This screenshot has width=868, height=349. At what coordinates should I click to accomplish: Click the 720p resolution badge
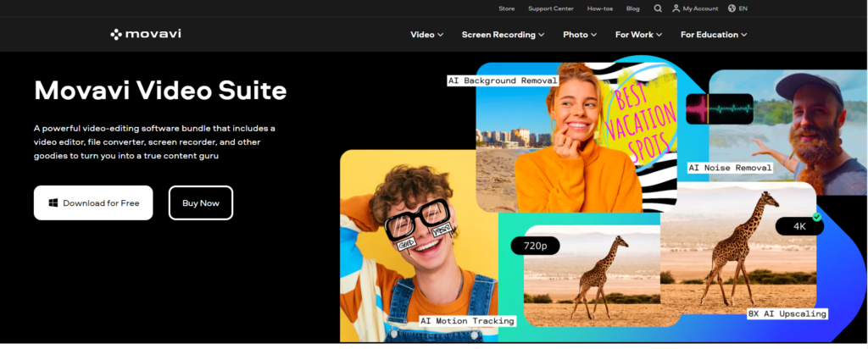(535, 246)
